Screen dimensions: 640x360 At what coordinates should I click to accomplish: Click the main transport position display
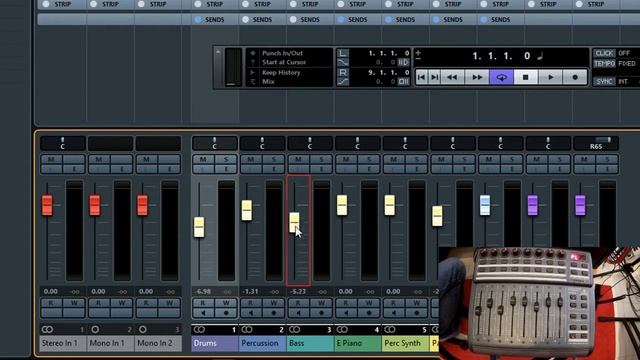[501, 56]
